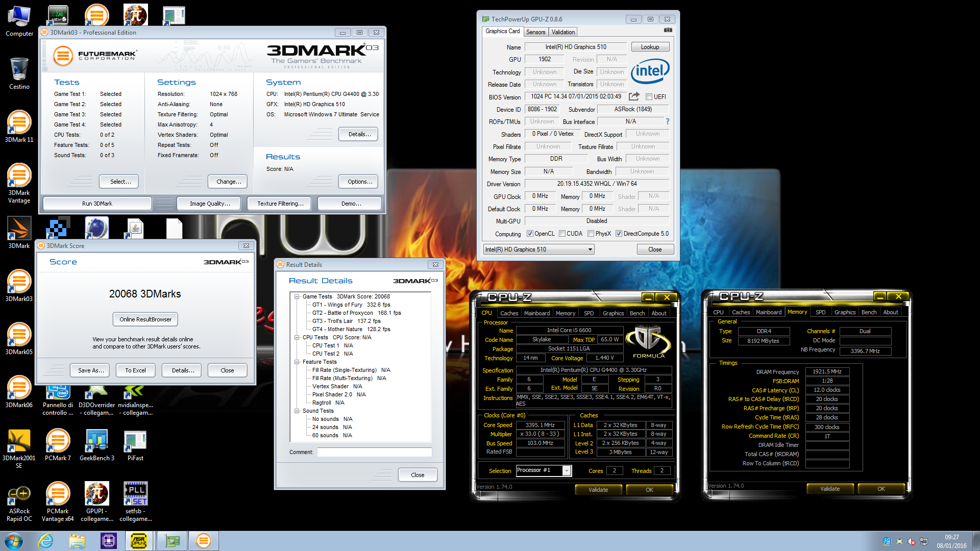Open Caches tab in left CPU-Z window
This screenshot has width=980, height=551.
pos(509,313)
